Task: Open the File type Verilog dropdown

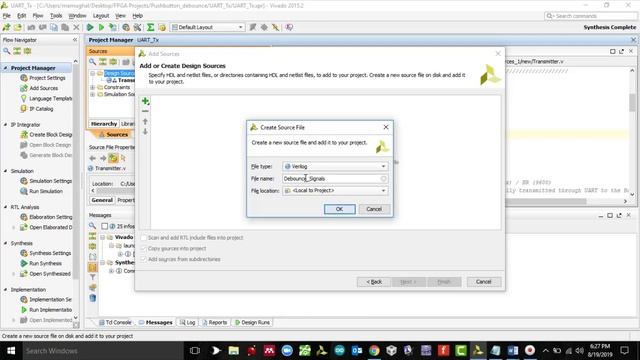Action: click(335, 167)
